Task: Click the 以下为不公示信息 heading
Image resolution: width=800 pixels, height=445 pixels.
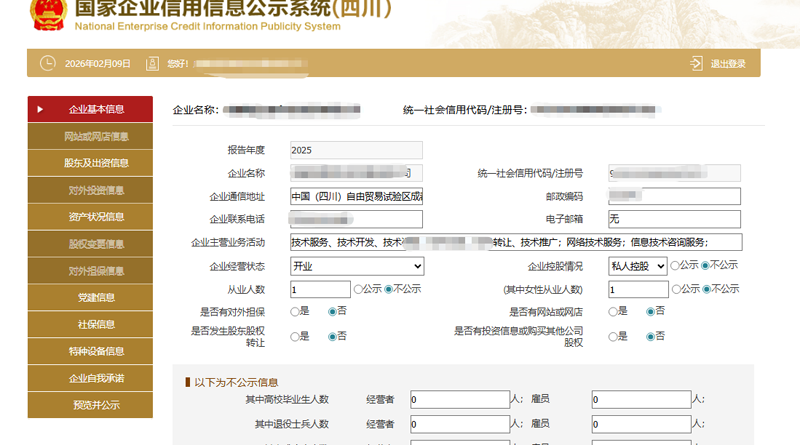Action: (x=236, y=382)
